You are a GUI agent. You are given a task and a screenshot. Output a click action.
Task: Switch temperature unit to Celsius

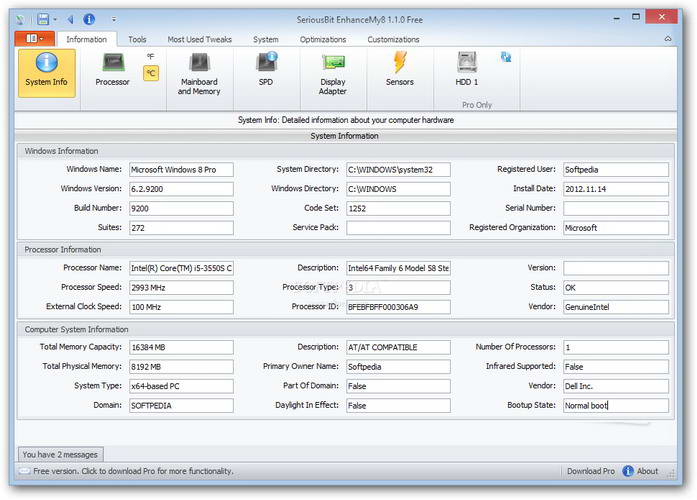point(151,73)
